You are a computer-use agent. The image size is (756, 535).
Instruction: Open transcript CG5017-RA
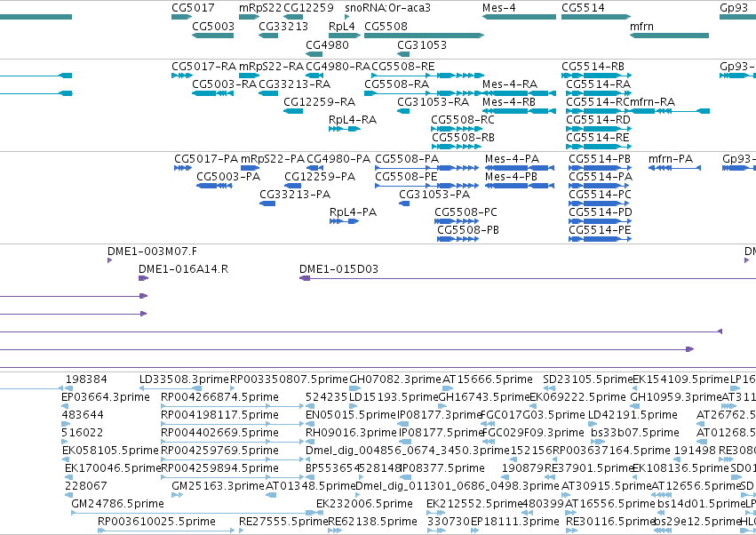(x=182, y=76)
